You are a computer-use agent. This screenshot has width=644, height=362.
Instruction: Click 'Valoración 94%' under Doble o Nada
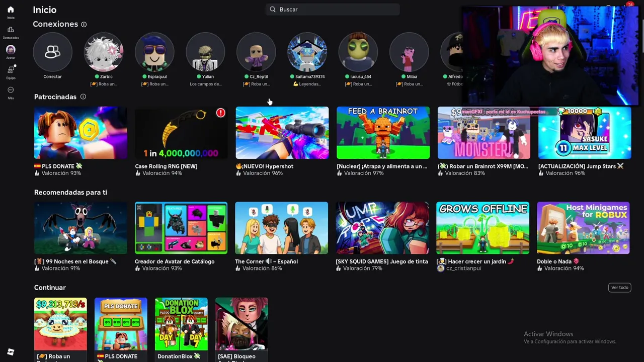(x=564, y=268)
